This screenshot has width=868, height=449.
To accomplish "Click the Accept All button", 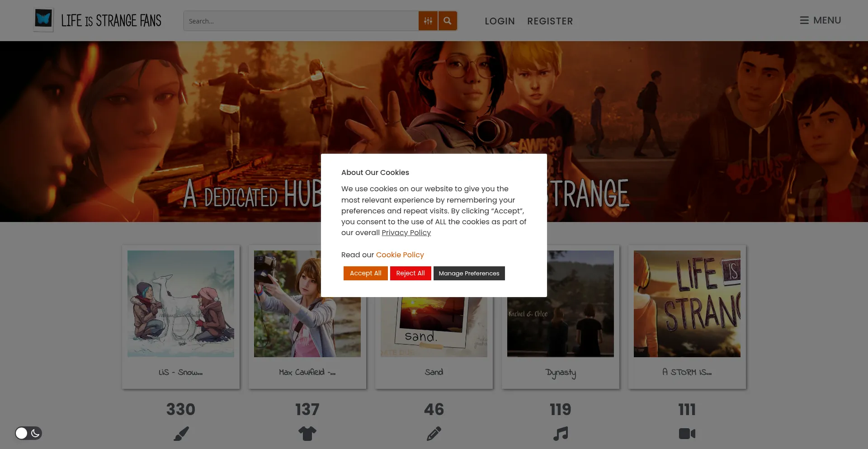I will point(365,273).
